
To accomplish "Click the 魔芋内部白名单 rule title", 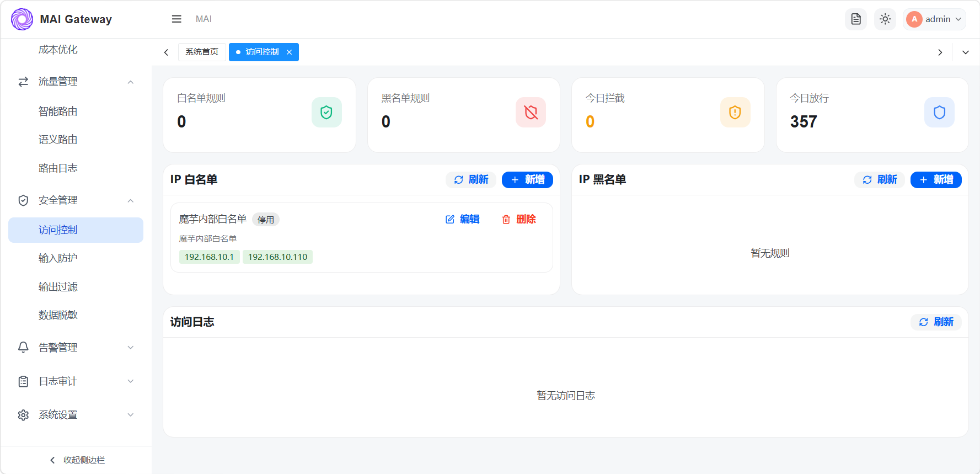I will tap(213, 219).
